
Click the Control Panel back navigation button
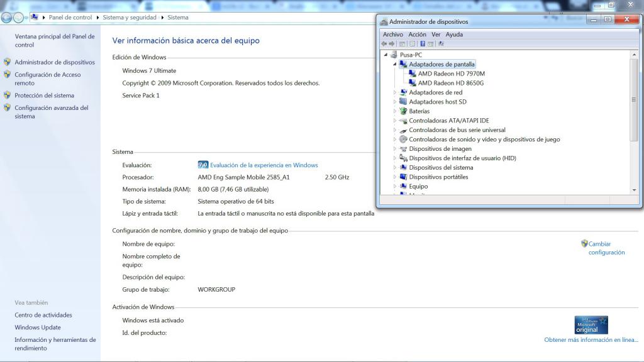[6, 17]
